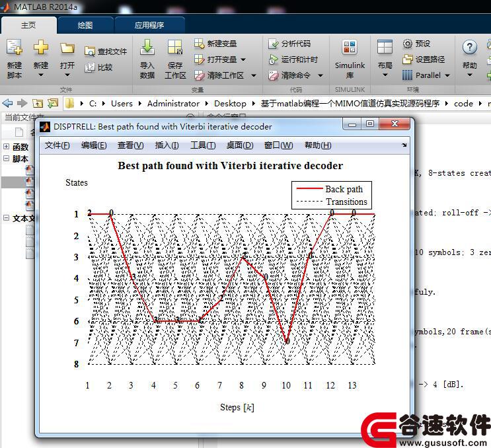491x448 pixels.
Task: Click the New Script (新建脚本) icon
Action: click(x=15, y=48)
